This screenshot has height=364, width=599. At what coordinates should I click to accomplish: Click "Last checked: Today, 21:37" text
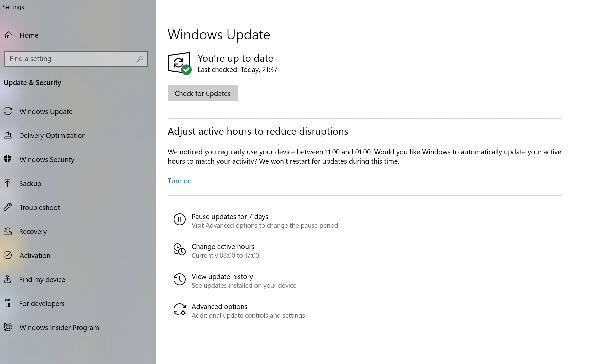(237, 69)
